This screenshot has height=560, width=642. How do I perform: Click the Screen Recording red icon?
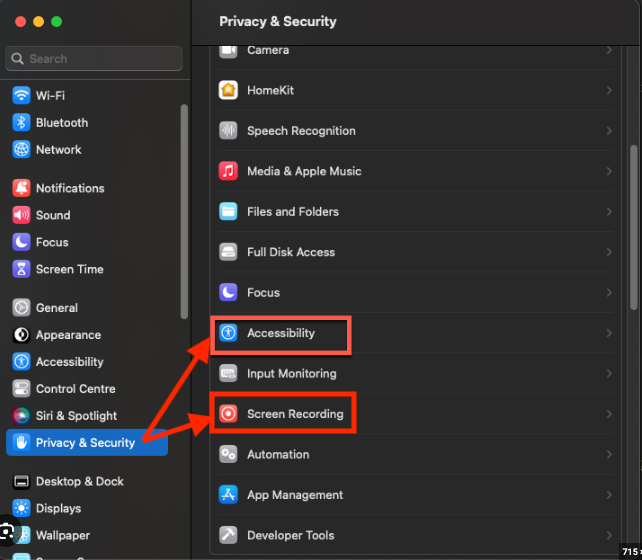(x=228, y=413)
